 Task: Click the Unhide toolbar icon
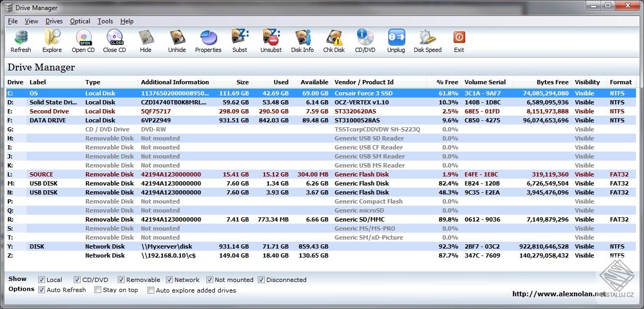pyautogui.click(x=176, y=40)
